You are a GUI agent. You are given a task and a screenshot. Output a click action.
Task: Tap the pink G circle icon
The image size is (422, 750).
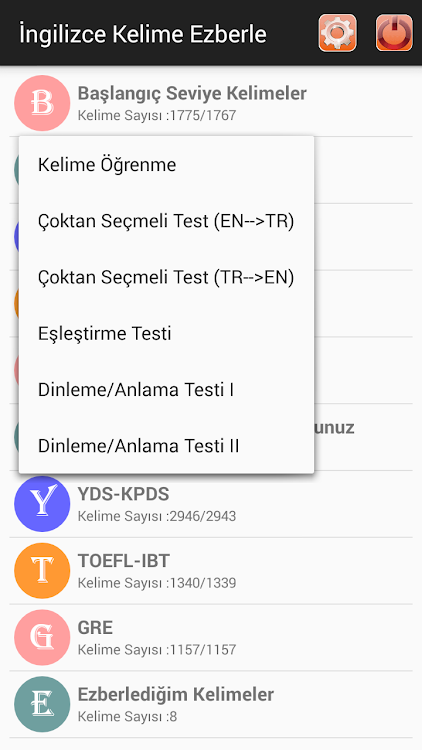(42, 638)
